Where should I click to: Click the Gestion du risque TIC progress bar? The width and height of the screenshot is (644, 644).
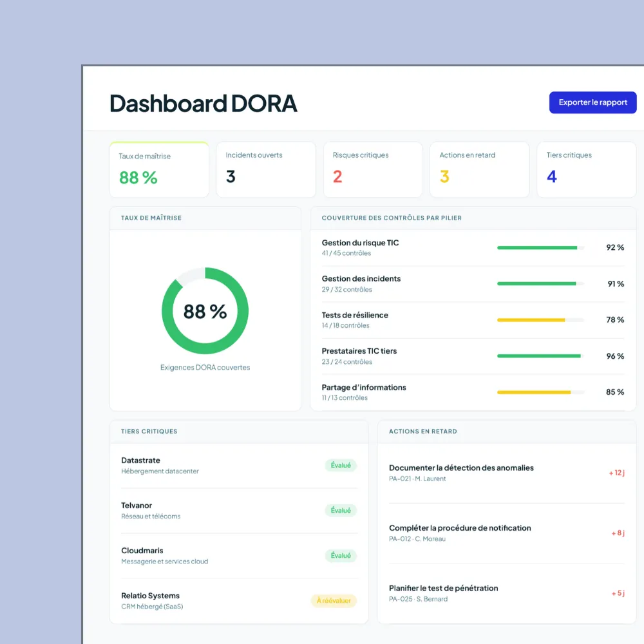(x=540, y=248)
